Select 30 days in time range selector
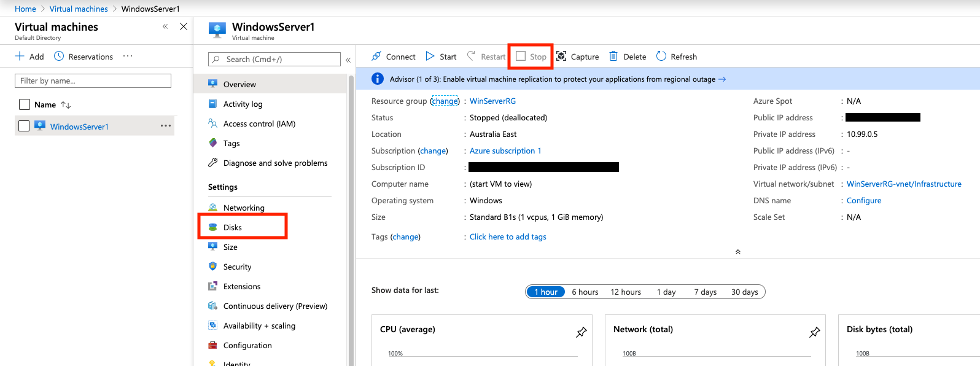The height and width of the screenshot is (366, 980). 744,292
